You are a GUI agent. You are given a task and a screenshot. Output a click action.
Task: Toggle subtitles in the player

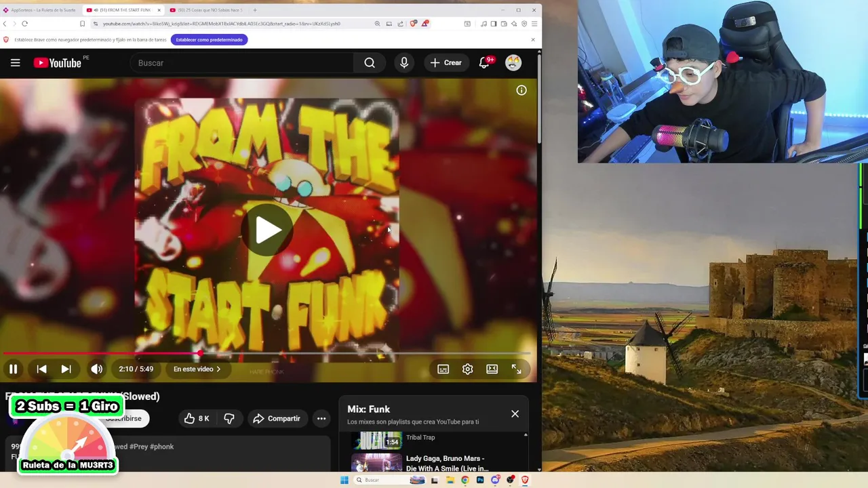(443, 369)
